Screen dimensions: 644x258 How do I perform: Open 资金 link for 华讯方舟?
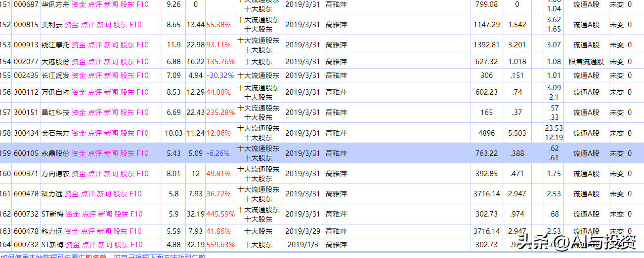pos(79,4)
